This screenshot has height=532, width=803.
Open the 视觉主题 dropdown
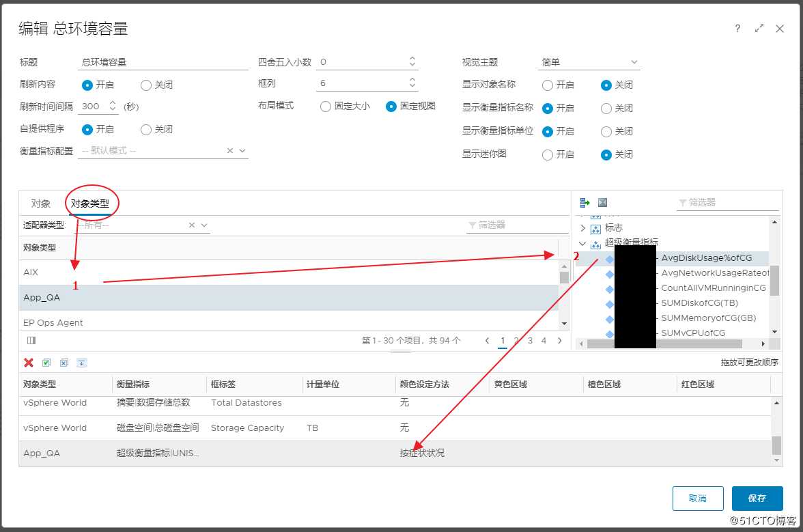(x=634, y=62)
